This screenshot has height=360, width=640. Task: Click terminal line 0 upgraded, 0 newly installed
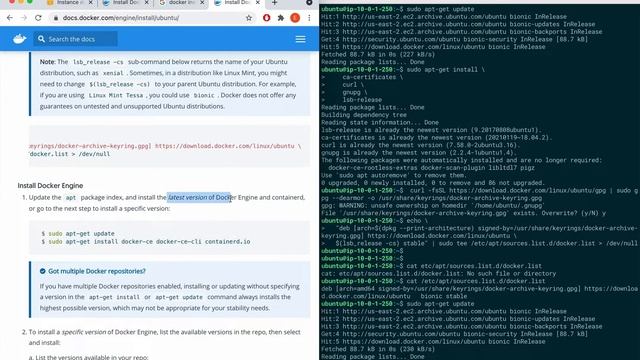click(433, 183)
